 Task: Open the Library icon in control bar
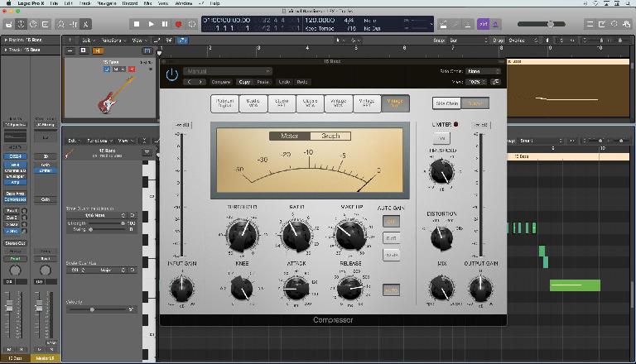[x=8, y=24]
